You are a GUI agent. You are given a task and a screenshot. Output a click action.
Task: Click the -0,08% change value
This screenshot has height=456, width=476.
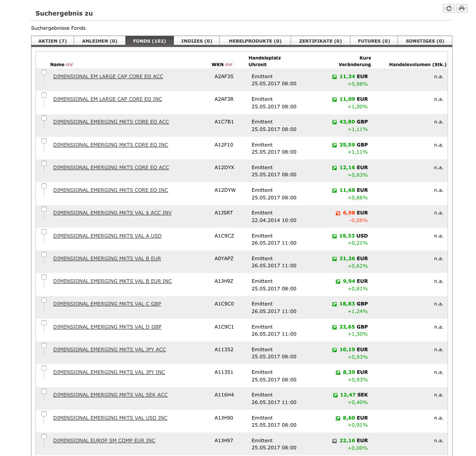click(x=358, y=220)
